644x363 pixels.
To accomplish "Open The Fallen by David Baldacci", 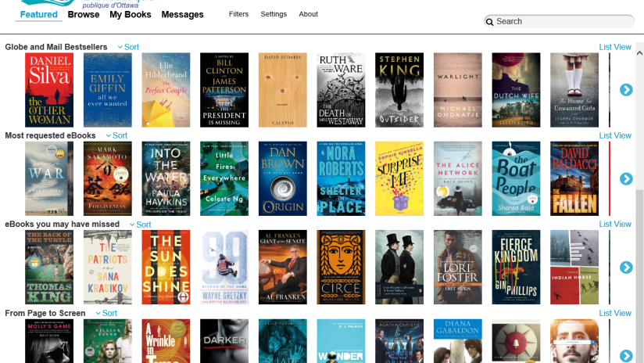I will (574, 178).
